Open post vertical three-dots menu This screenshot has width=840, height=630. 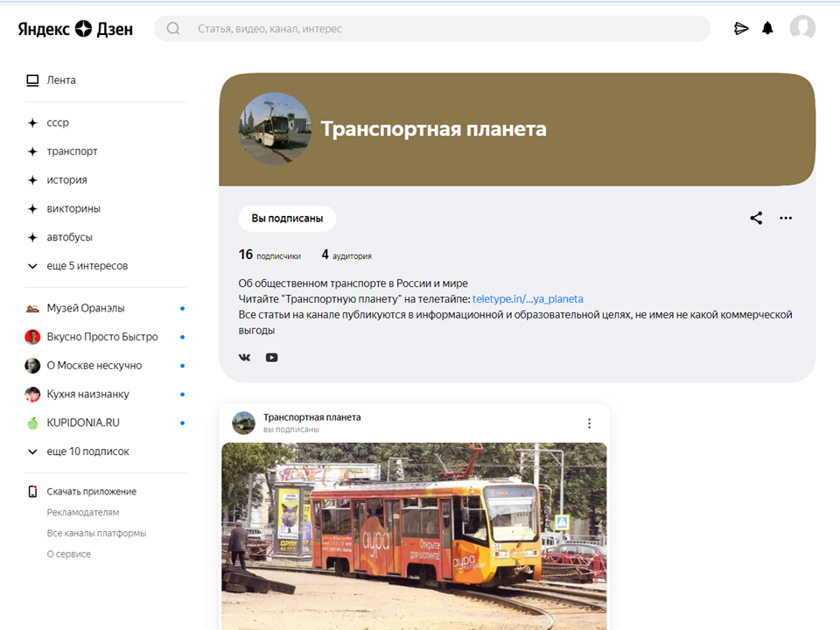(x=589, y=423)
